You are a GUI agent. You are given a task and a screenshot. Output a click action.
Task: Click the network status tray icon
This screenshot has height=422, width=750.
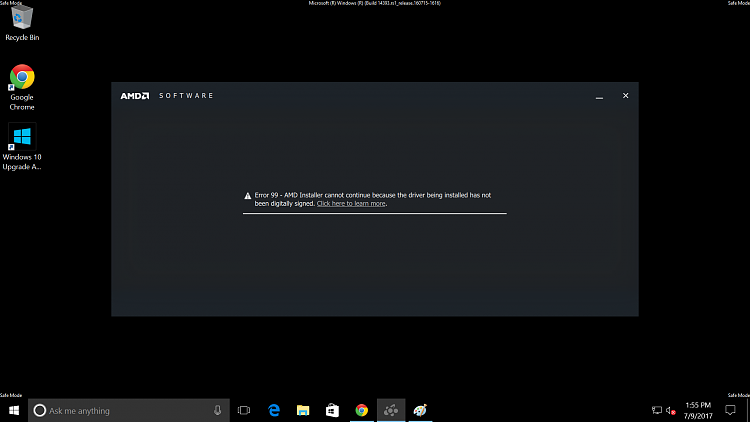pos(657,411)
